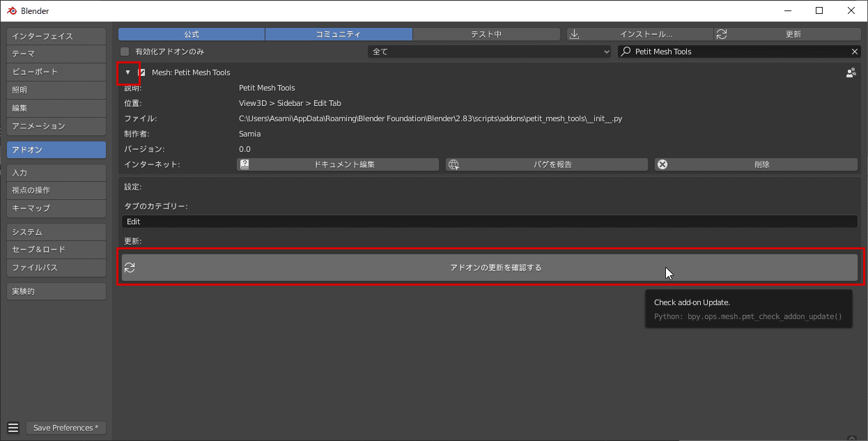Open the ビューポート preferences section

pos(56,72)
